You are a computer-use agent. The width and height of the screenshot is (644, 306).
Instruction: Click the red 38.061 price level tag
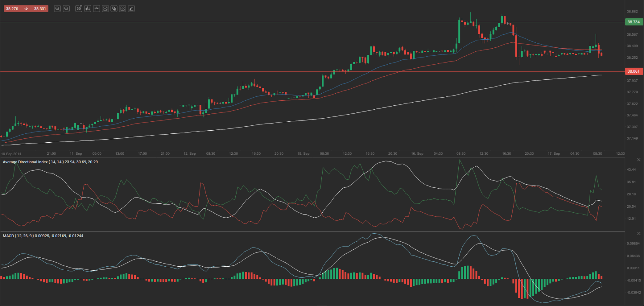(x=633, y=72)
